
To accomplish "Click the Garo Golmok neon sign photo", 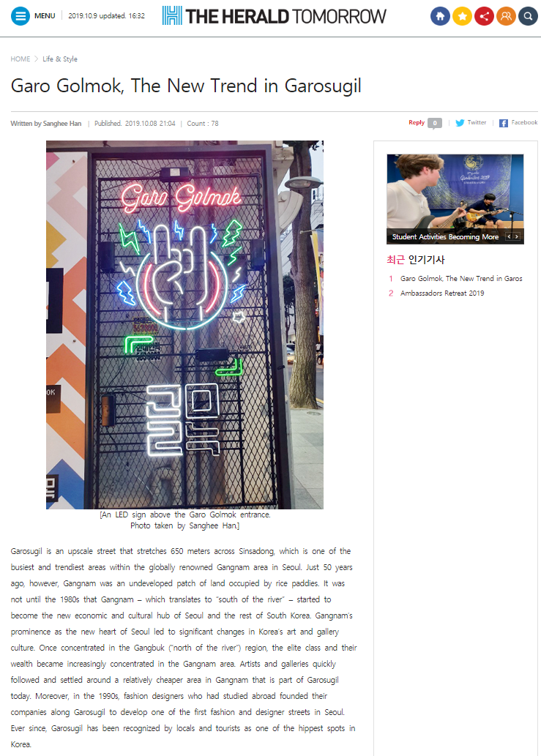I will pos(184,324).
